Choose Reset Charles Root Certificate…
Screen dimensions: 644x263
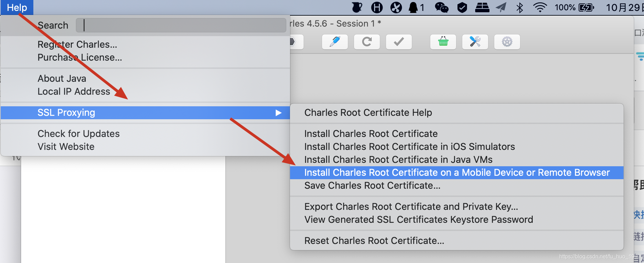tap(374, 241)
